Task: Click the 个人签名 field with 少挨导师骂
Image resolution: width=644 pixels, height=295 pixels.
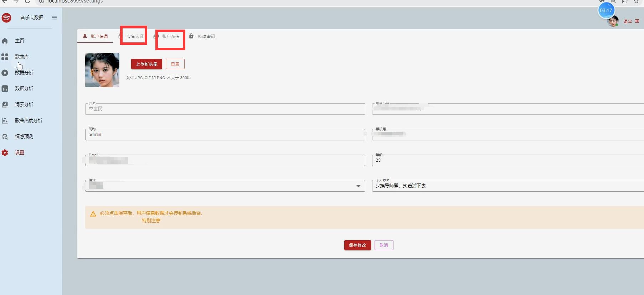Action: coord(508,186)
